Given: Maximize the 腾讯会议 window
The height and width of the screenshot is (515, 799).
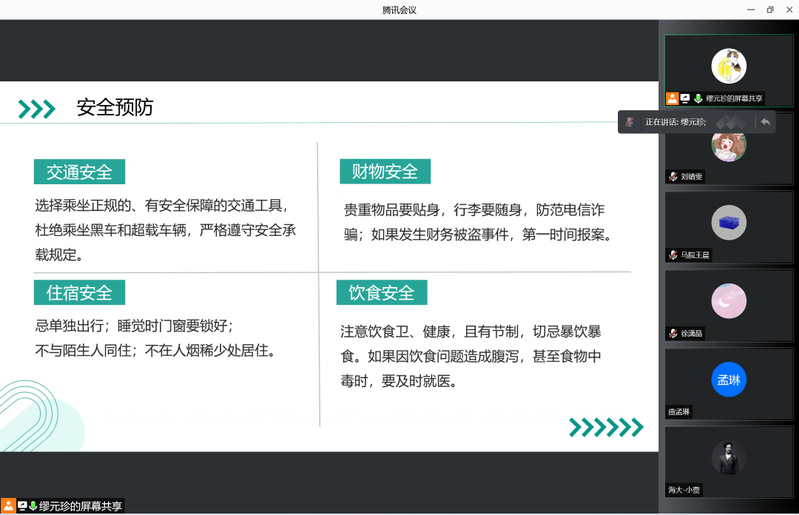Looking at the screenshot, I should [769, 9].
